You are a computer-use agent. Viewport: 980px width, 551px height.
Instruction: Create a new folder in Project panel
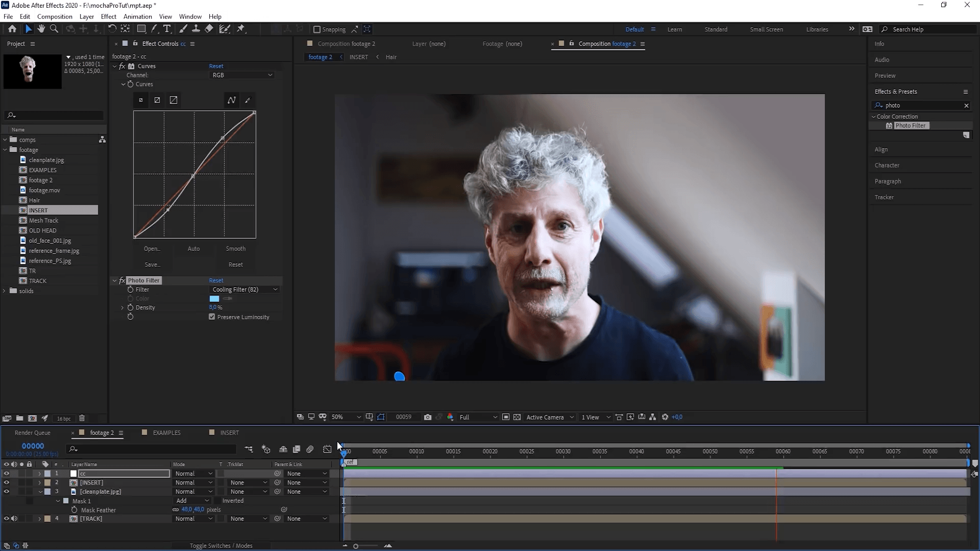coord(19,418)
